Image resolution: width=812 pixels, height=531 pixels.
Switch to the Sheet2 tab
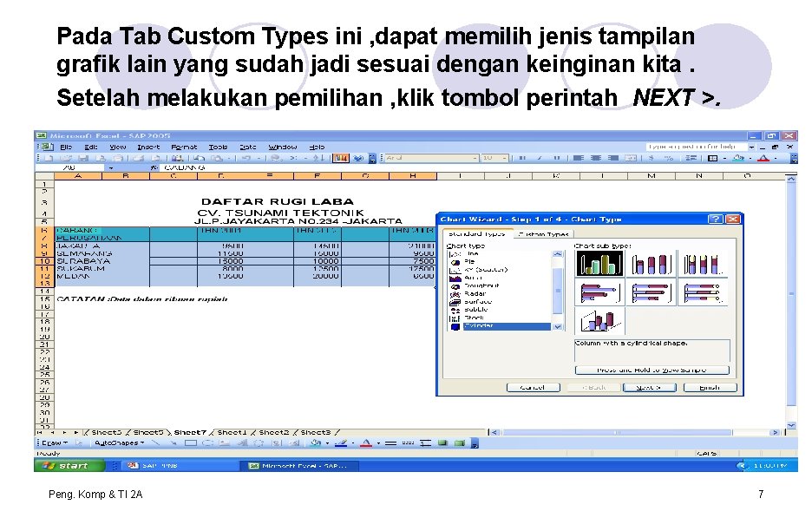[273, 432]
